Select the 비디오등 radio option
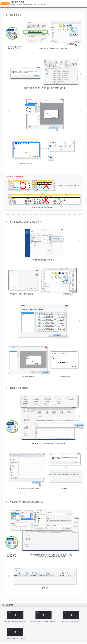The width and height of the screenshot is (87, 644). [x=58, y=398]
